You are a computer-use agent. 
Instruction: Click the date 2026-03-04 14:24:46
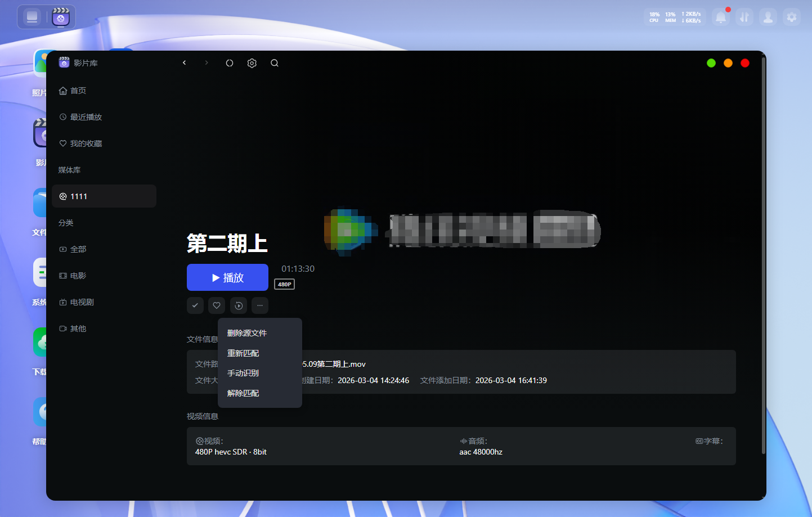(x=374, y=380)
